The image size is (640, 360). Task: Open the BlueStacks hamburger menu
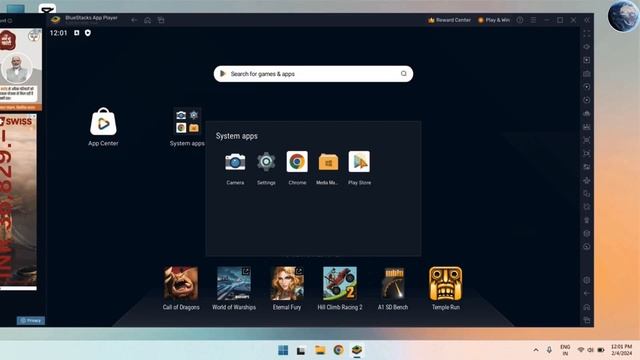tap(533, 20)
